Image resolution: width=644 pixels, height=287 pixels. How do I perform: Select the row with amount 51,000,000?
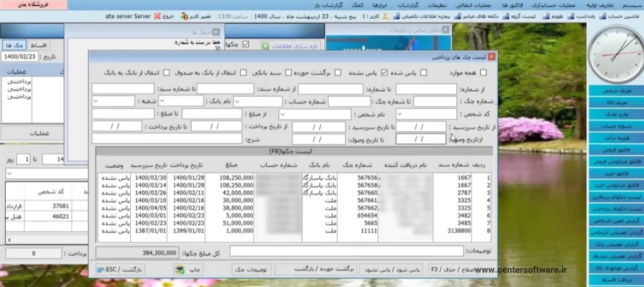pos(294,223)
